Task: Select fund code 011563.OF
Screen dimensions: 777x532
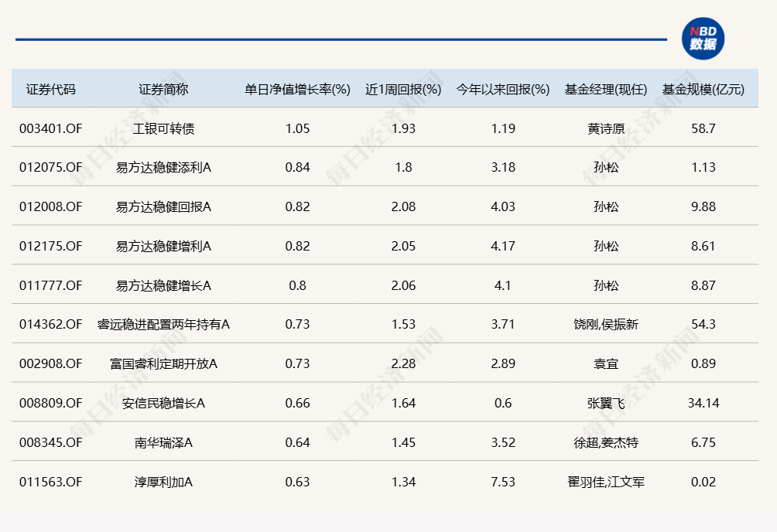Action: coord(50,482)
